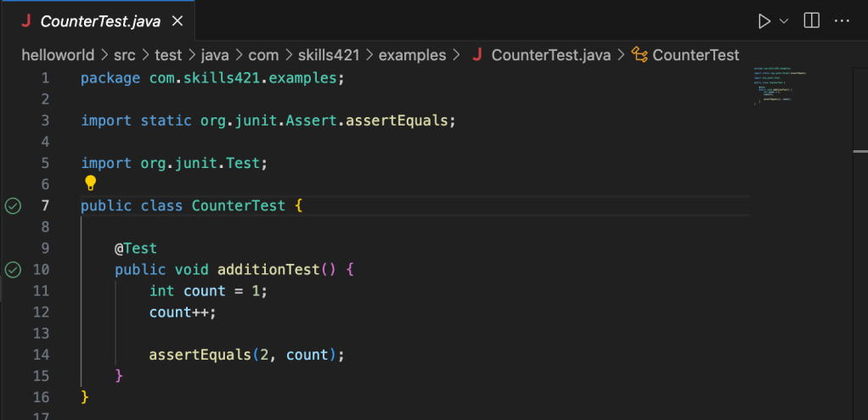Viewport: 868px width, 420px height.
Task: Open the run options dropdown arrow
Action: pos(784,20)
